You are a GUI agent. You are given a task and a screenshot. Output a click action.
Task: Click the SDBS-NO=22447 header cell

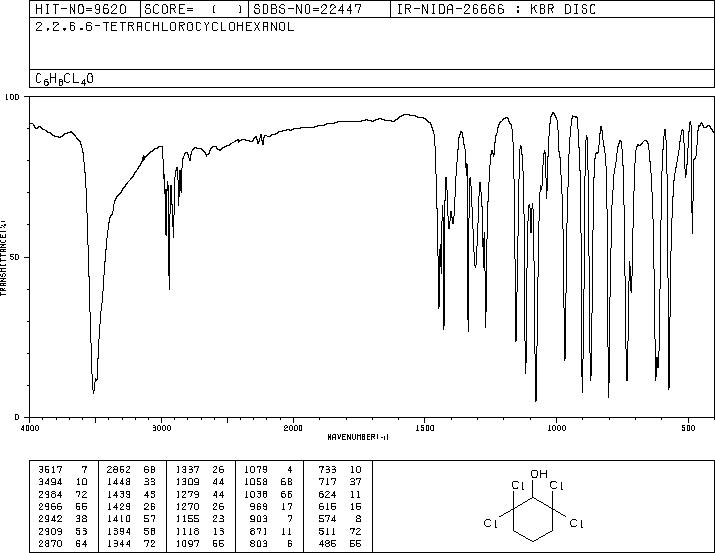pos(319,9)
